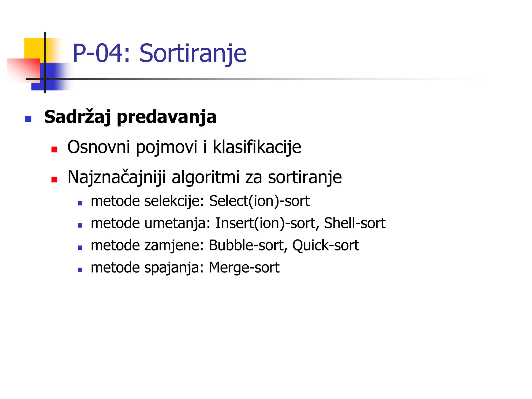Click the bullet next to metode spajanja
The width and height of the screenshot is (532, 399).
(80, 270)
